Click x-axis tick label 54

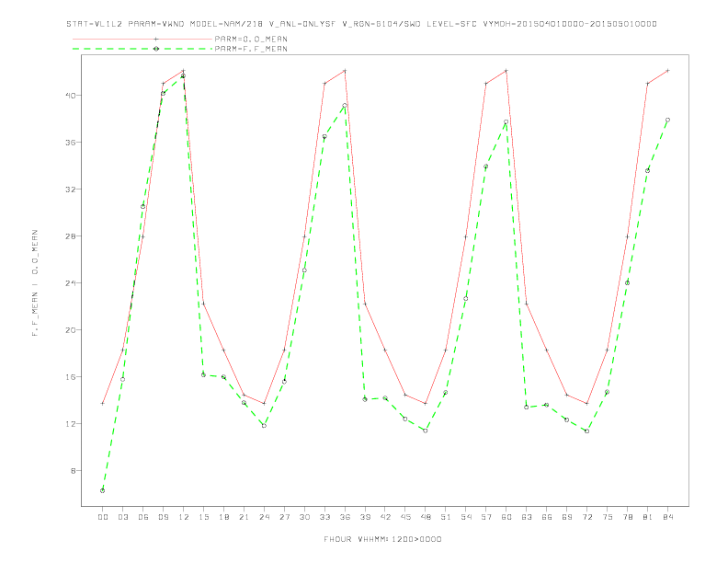click(x=466, y=517)
